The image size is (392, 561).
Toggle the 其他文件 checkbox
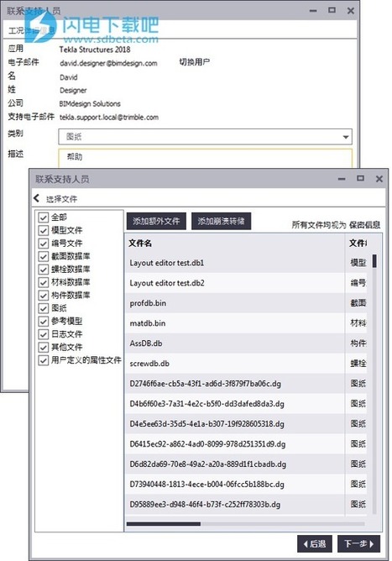(44, 348)
